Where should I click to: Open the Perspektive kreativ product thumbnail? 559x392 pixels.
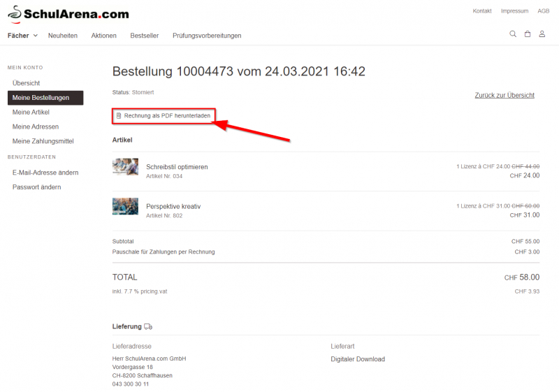(125, 206)
